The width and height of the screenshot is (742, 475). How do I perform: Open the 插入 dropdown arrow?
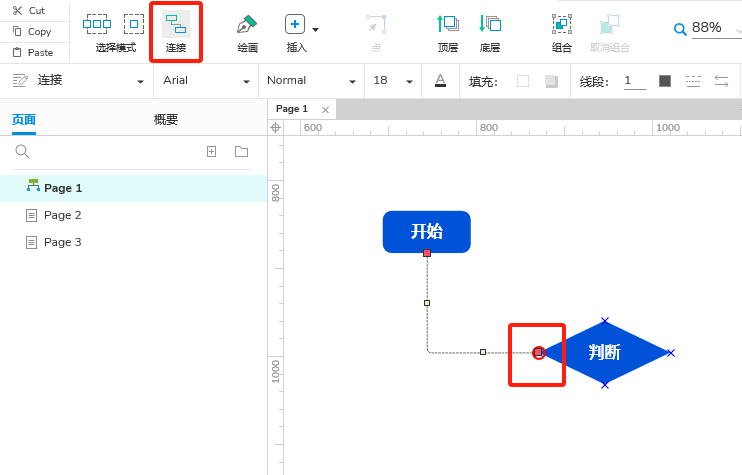[x=316, y=29]
